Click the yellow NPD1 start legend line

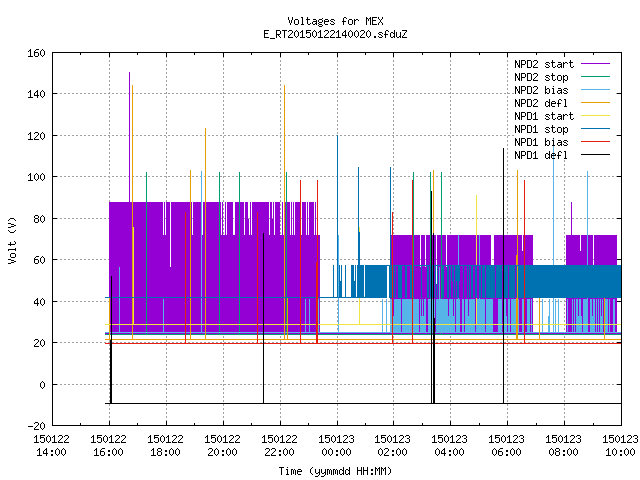point(595,116)
